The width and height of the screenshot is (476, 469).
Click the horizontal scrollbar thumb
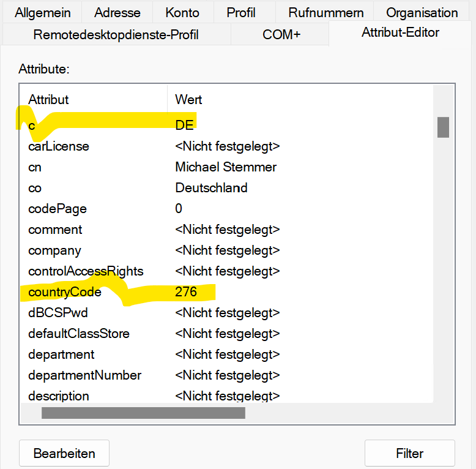(x=143, y=413)
